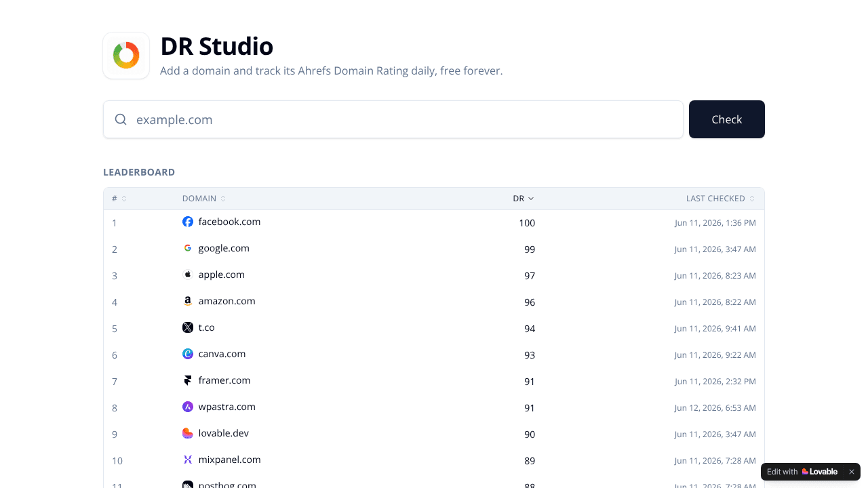
Task: Select framer.com domain name
Action: 224,380
